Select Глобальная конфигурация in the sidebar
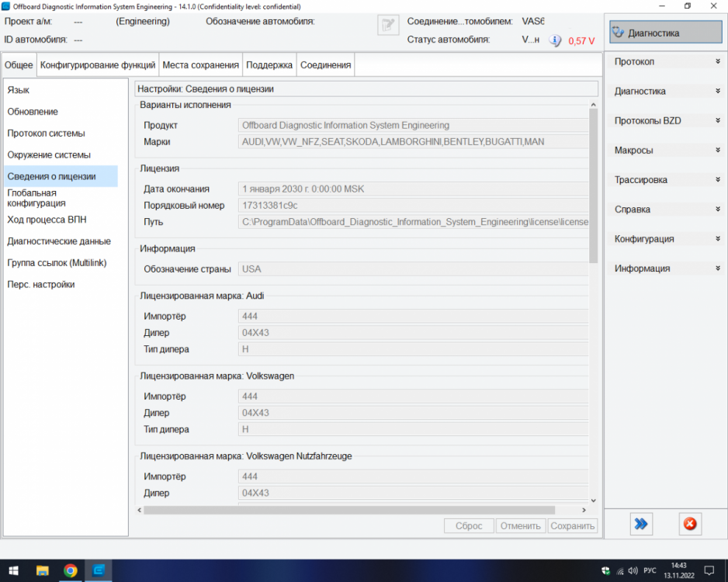The height and width of the screenshot is (582, 728). 36,198
